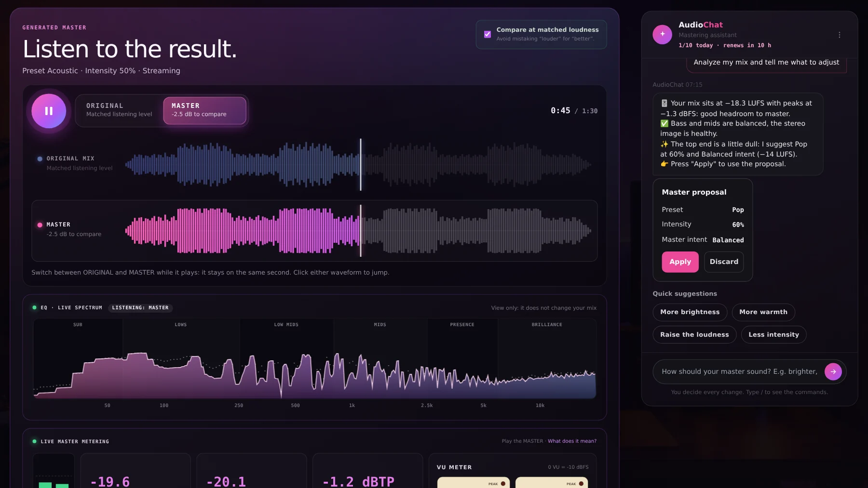Choose the More warmth suggestion
Screen dimensions: 868x488
click(x=763, y=312)
